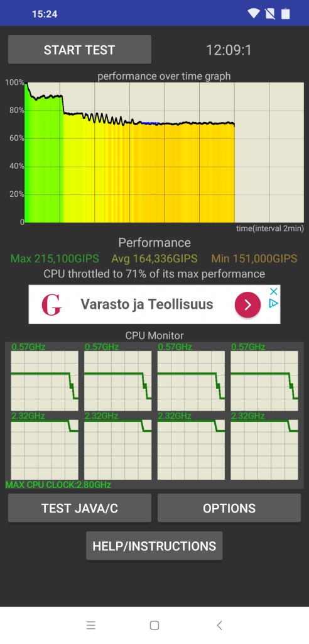Tap the Wi-Fi status icon
This screenshot has width=309, height=644.
254,14
